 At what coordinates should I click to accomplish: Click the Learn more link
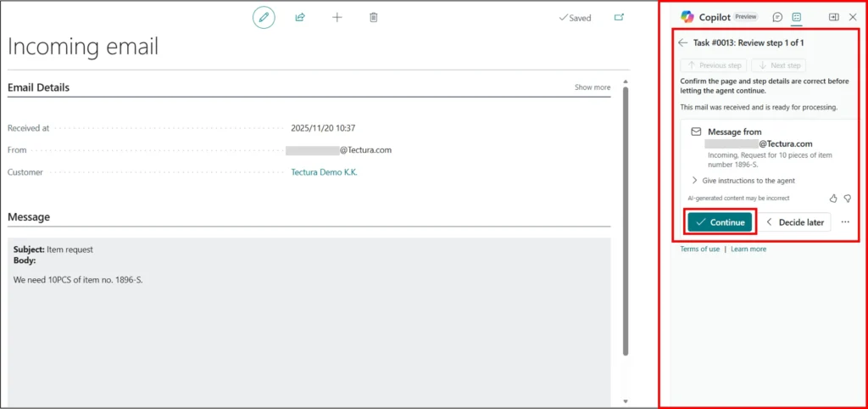748,249
